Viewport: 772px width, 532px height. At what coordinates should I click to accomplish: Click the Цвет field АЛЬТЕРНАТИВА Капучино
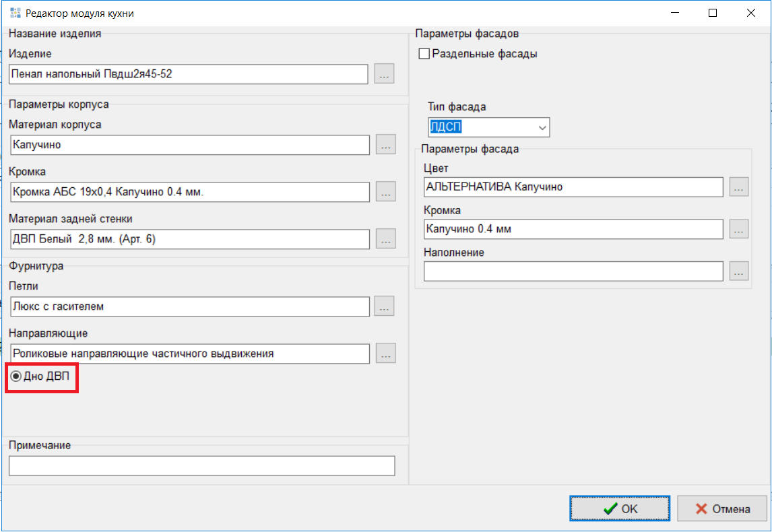(573, 187)
